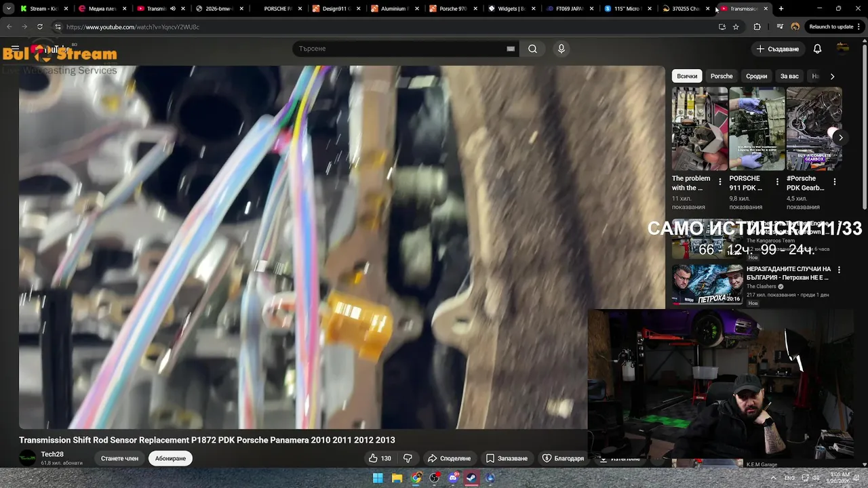Click the Благодаря thanks button

(x=563, y=458)
